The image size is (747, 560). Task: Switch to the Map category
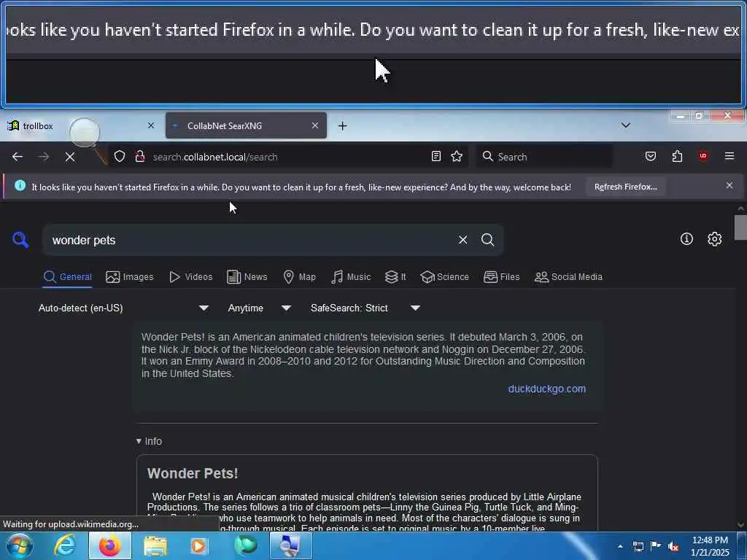click(x=299, y=276)
